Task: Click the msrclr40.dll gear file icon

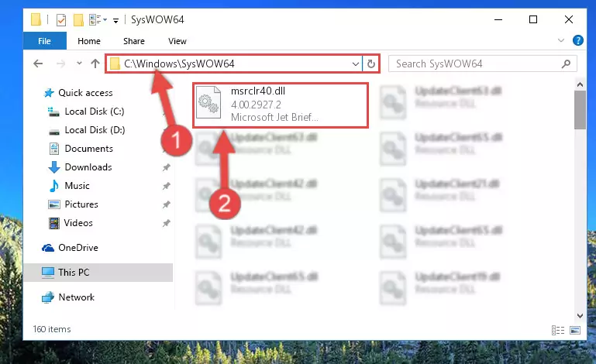Action: click(208, 102)
